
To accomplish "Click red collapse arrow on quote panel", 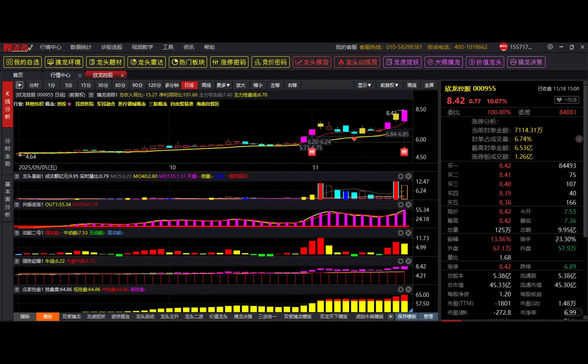I will [x=579, y=139].
